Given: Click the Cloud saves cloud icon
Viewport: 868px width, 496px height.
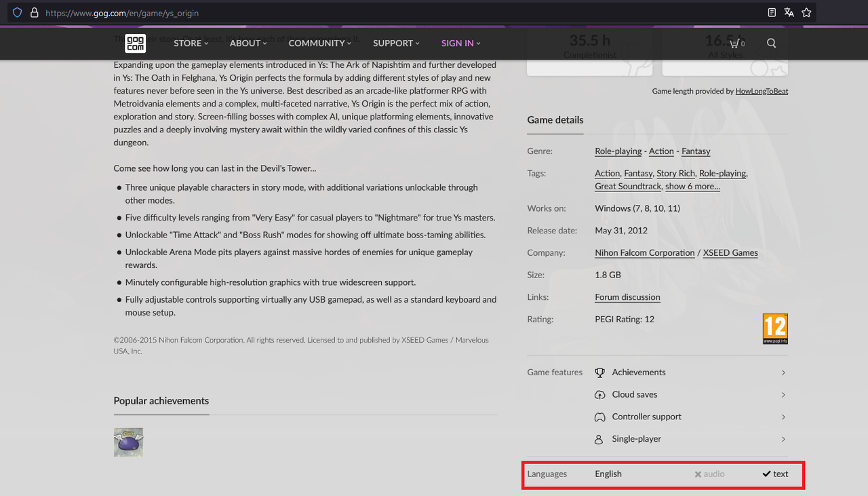Looking at the screenshot, I should point(599,395).
